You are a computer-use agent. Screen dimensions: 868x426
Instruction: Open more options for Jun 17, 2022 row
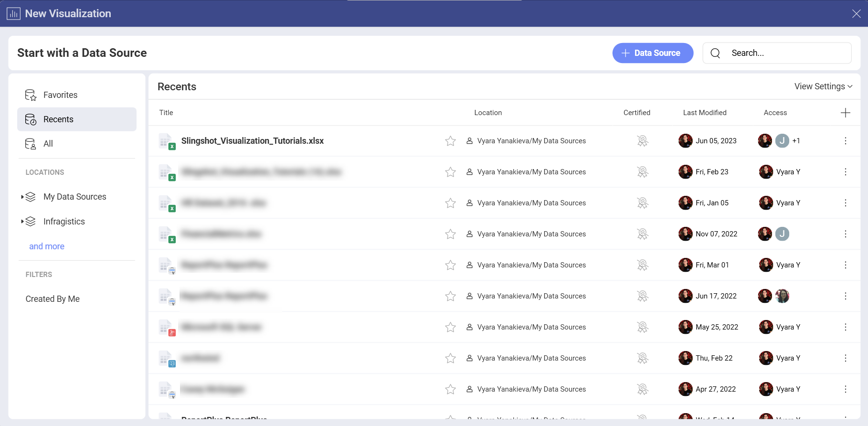tap(845, 296)
